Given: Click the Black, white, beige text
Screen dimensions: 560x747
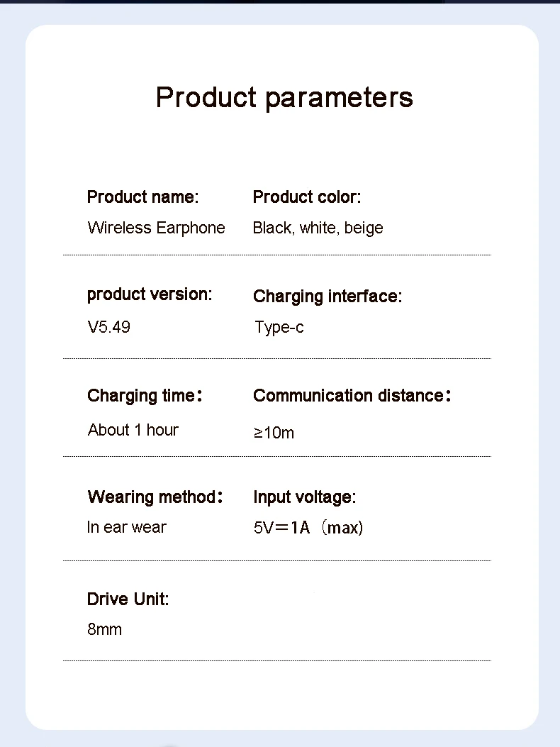Looking at the screenshot, I should [318, 228].
